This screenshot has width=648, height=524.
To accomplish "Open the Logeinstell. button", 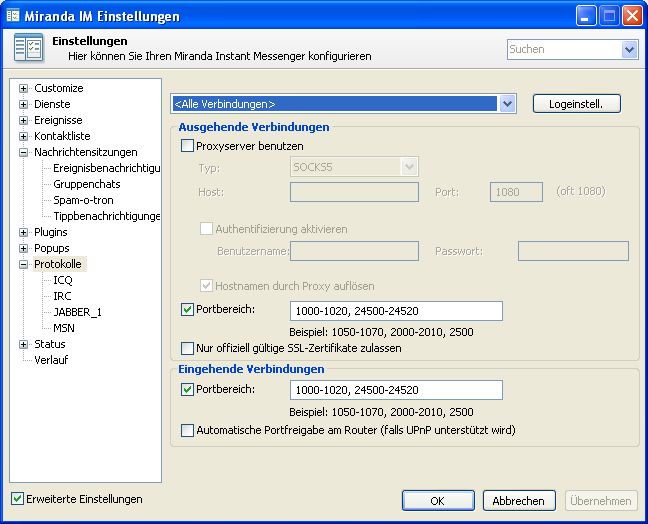I will 577,104.
